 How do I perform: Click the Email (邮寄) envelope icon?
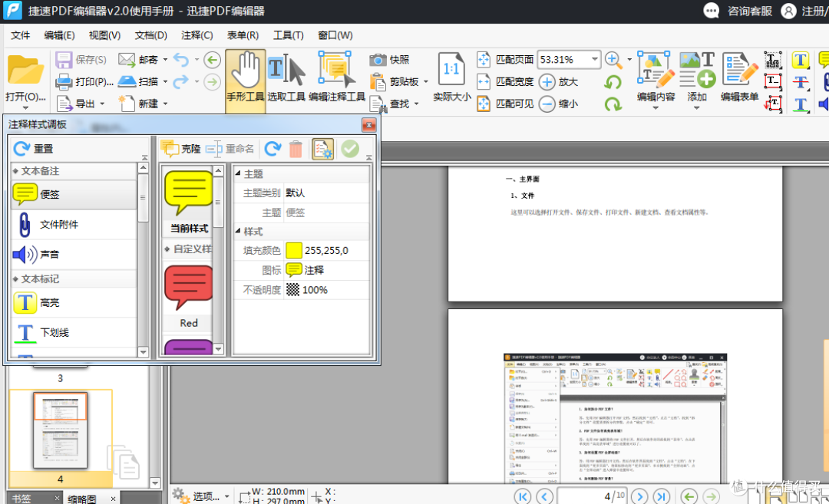(x=127, y=60)
